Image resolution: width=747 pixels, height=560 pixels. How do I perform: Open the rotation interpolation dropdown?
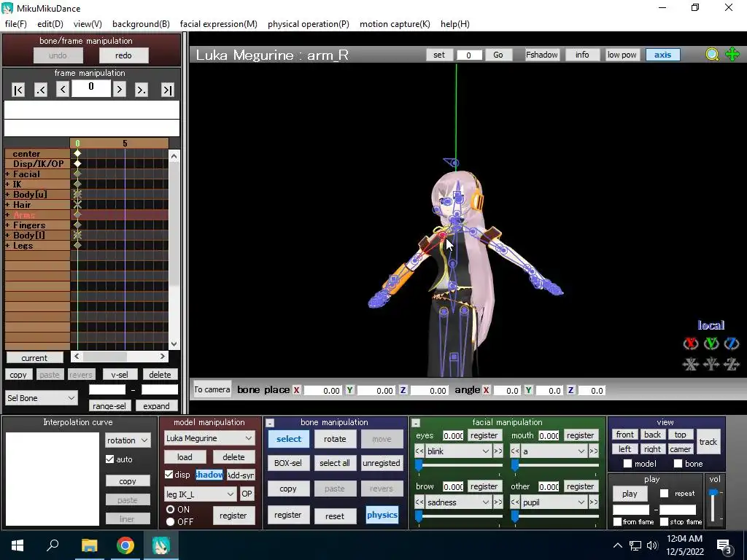pos(127,440)
